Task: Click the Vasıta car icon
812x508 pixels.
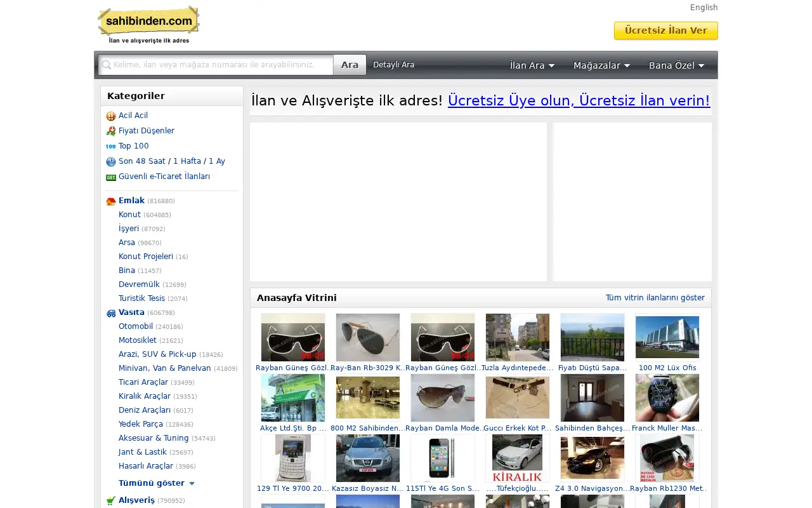Action: [x=111, y=313]
